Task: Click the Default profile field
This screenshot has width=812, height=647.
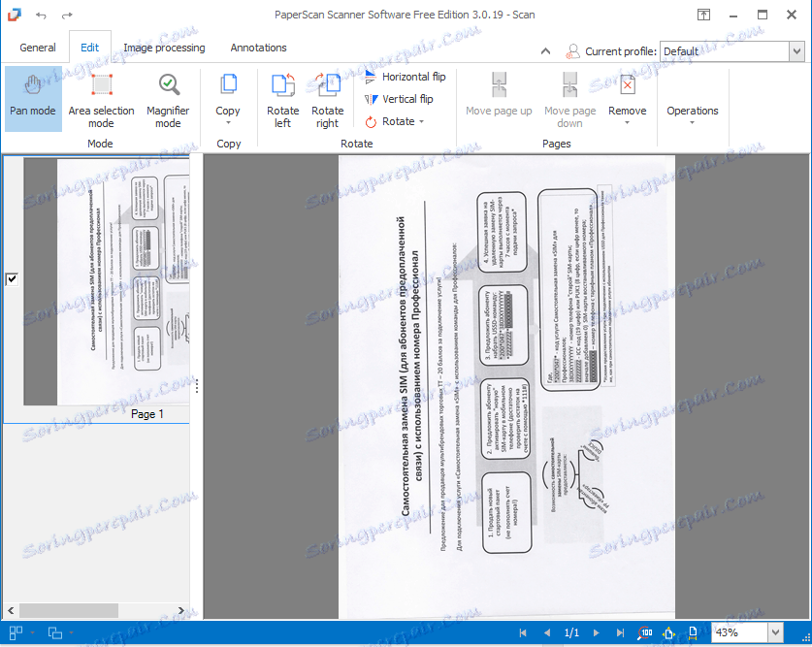Action: (x=724, y=51)
